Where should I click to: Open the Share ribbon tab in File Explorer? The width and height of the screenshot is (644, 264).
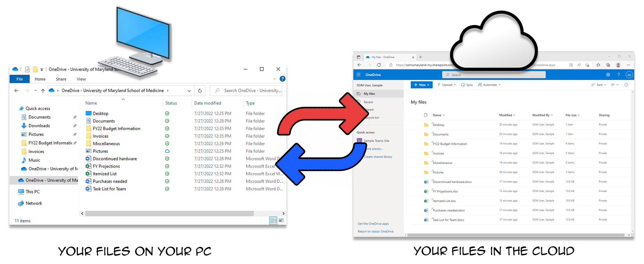pos(61,79)
